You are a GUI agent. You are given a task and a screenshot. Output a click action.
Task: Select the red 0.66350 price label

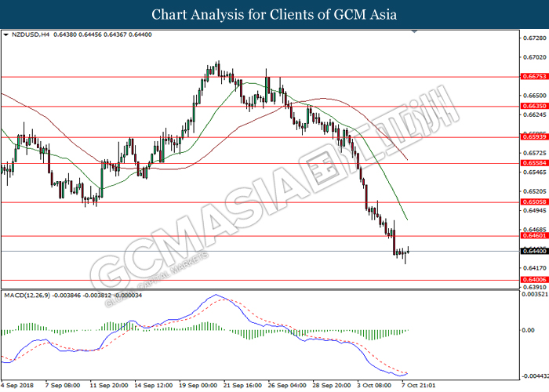pyautogui.click(x=534, y=106)
